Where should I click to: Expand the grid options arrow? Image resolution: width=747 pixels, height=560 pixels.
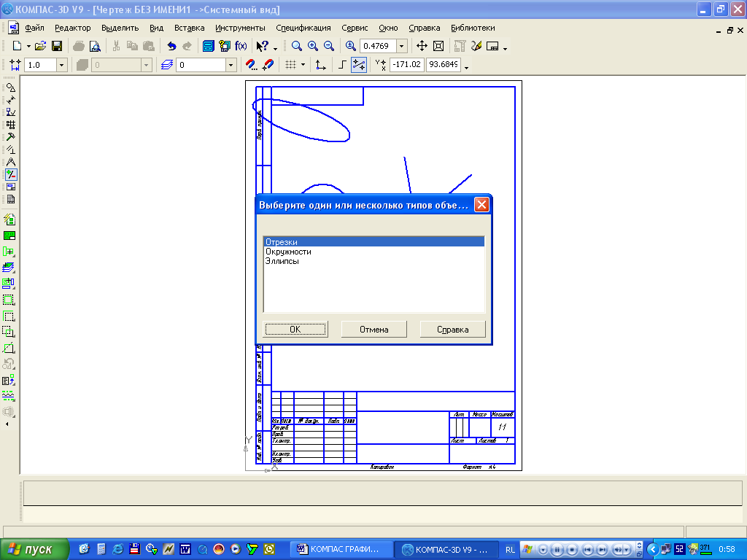[303, 65]
